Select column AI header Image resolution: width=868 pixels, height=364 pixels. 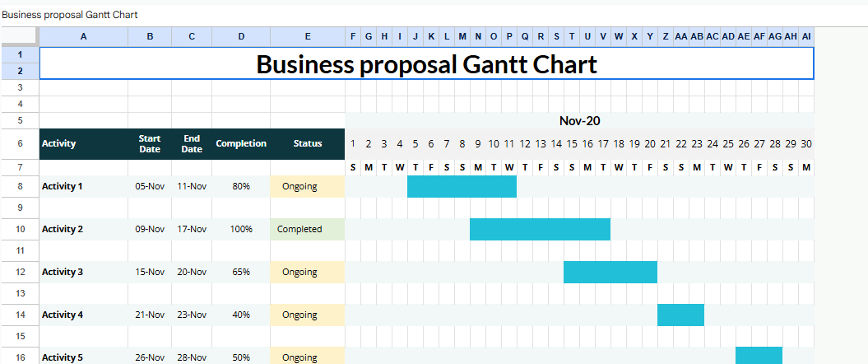point(806,36)
